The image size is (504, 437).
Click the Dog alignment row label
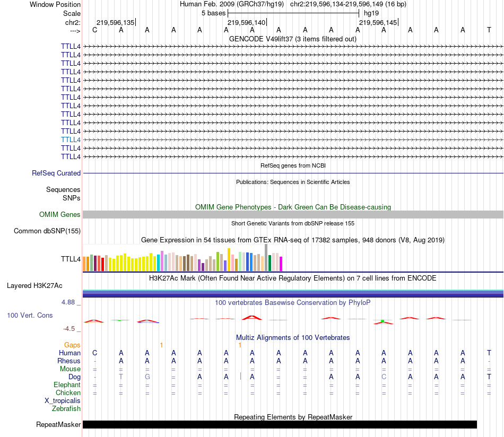coord(74,377)
